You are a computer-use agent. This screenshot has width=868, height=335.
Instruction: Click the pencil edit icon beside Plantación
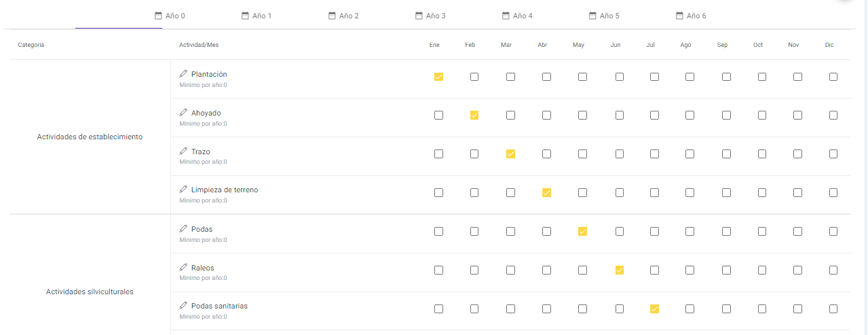point(183,73)
